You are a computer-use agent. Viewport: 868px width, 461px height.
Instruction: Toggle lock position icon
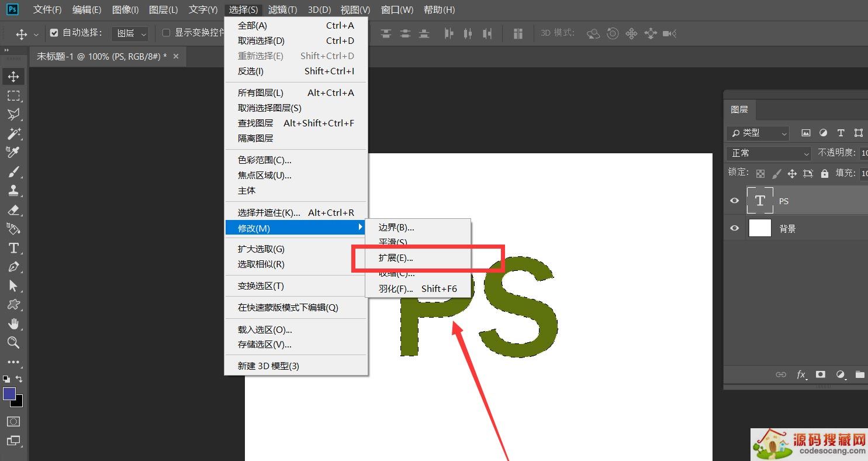pyautogui.click(x=792, y=173)
